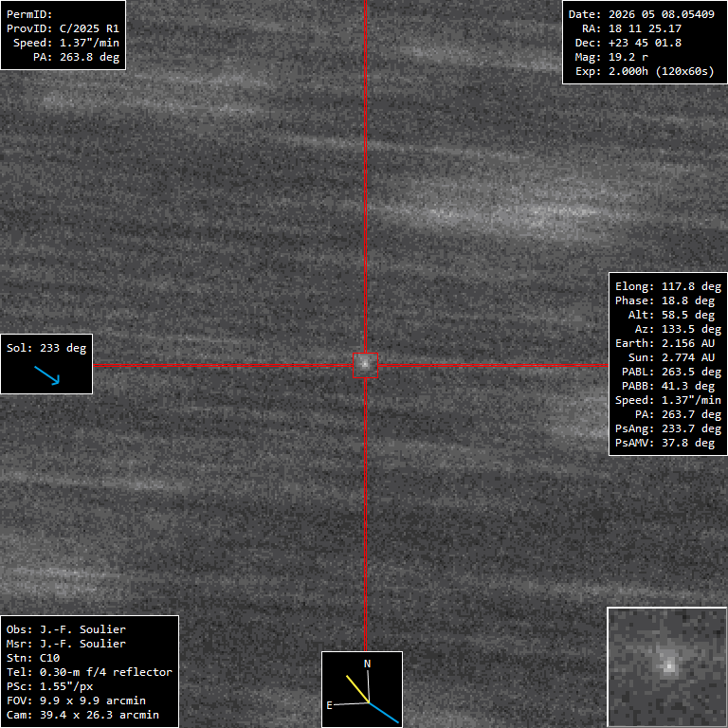Click the N label on the compass
Viewport: 728px width, 728px height.
367,664
